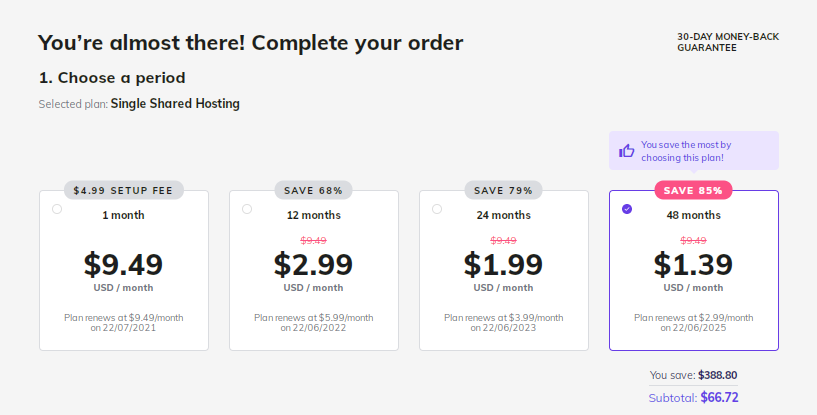
Task: Select the 1 month radio button
Action: click(57, 209)
